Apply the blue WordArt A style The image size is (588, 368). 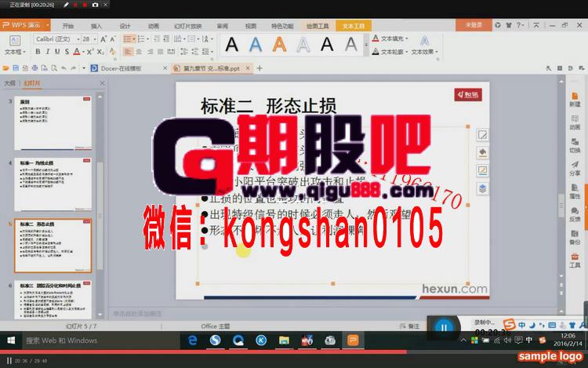coord(256,45)
